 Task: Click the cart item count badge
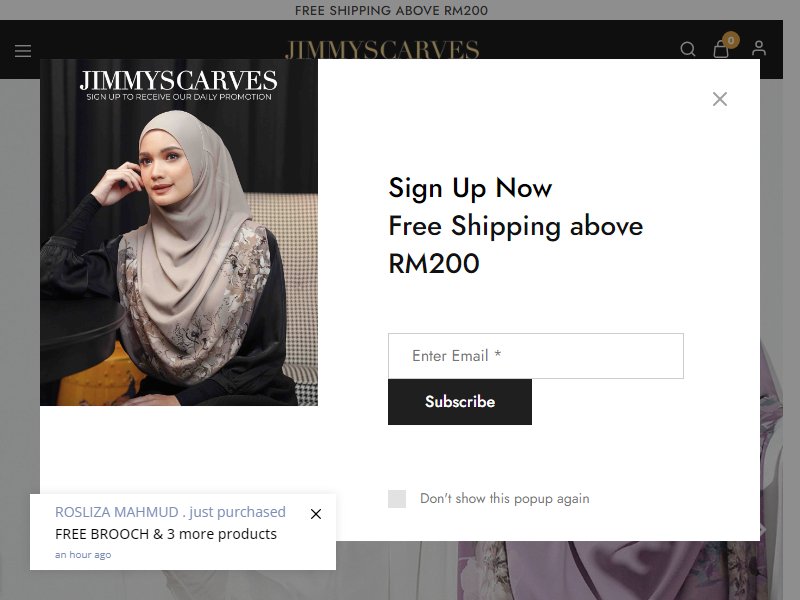pos(731,40)
